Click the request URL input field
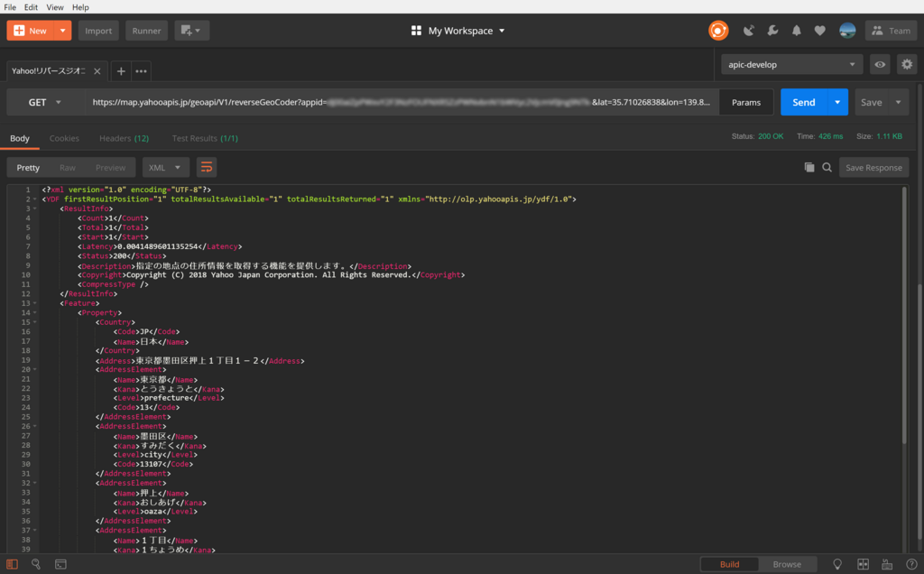Screen dimensions: 924x574 (401, 103)
